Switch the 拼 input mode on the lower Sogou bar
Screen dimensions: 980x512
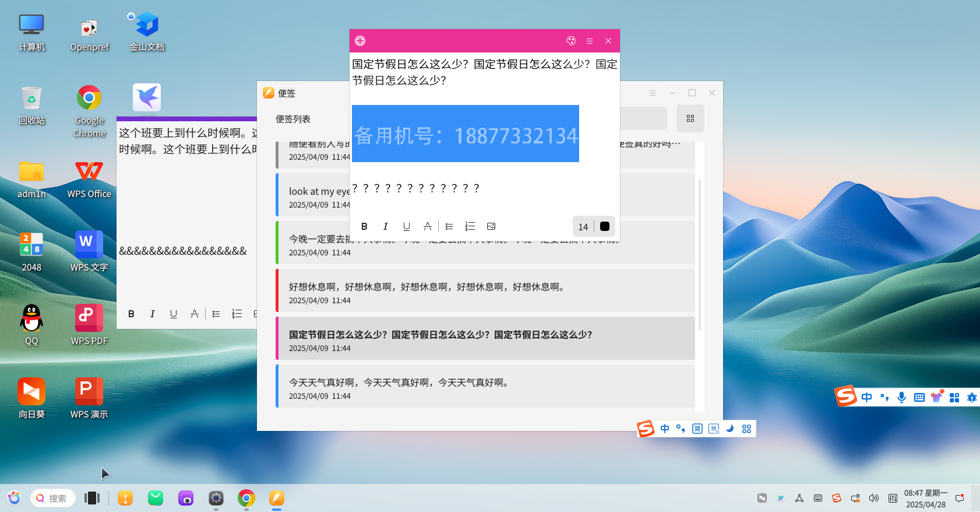click(714, 429)
